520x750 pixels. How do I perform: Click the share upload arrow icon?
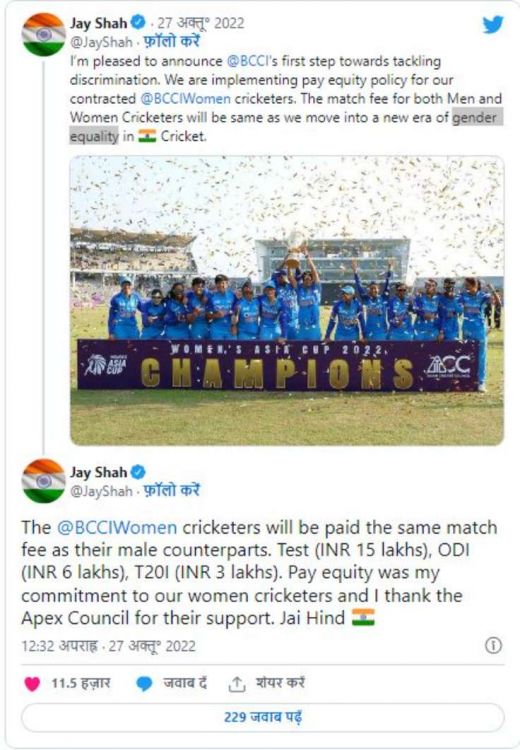pyautogui.click(x=236, y=684)
